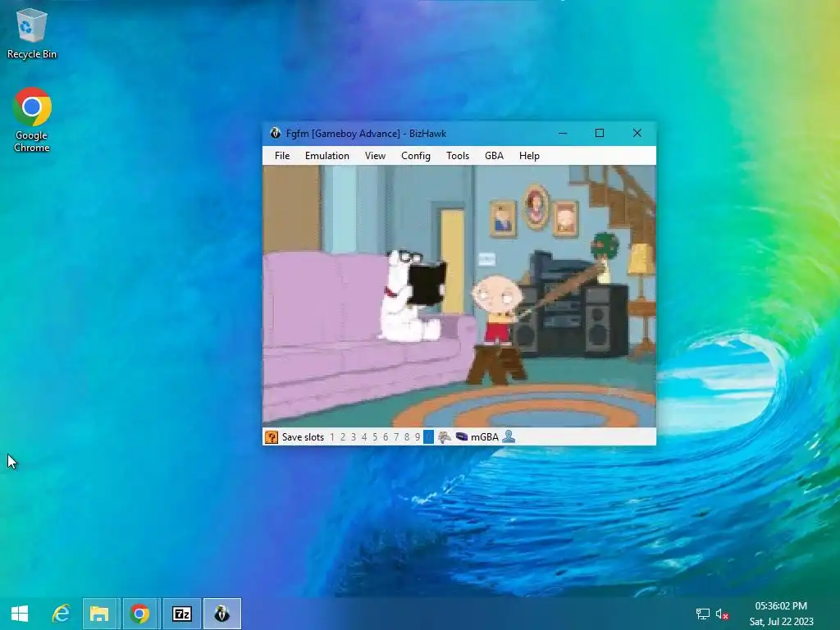Open the Windows Start menu

coord(20,614)
